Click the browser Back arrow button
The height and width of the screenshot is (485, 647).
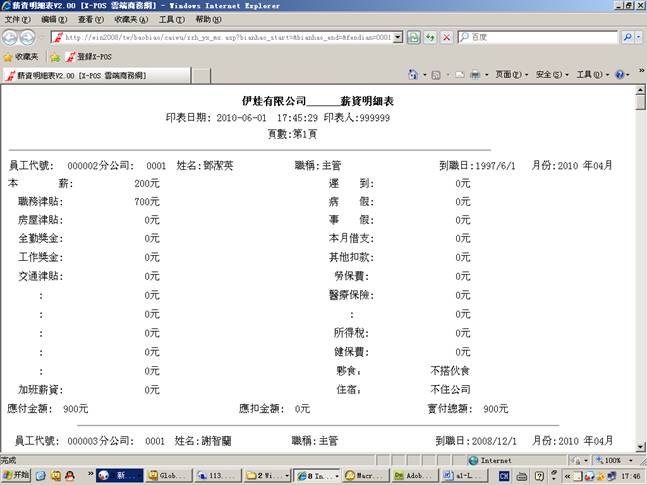point(11,37)
